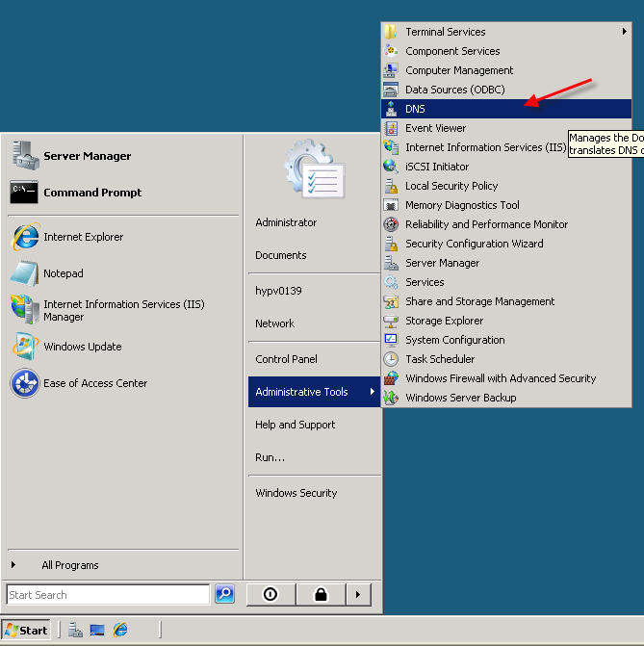Launch Windows Update from Start menu
Viewport: 644px width, 646px height.
pyautogui.click(x=25, y=346)
